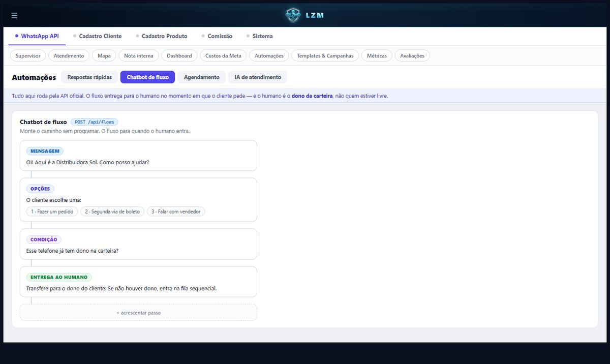610x364 pixels.
Task: View Custos da Meta
Action: (x=223, y=55)
